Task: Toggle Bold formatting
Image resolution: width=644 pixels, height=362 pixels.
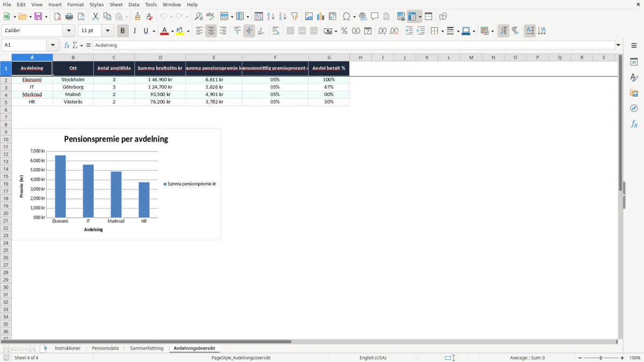Action: [123, 31]
